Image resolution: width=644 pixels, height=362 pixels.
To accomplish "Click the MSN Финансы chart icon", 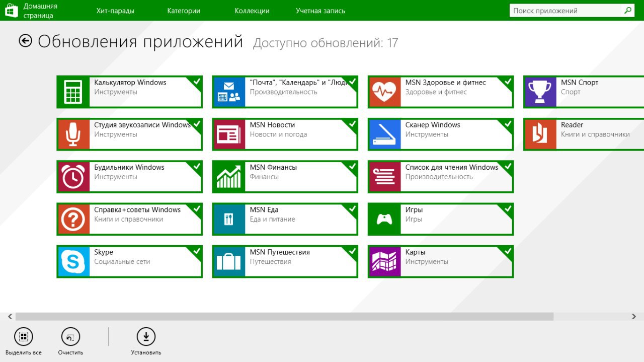I will tap(229, 177).
